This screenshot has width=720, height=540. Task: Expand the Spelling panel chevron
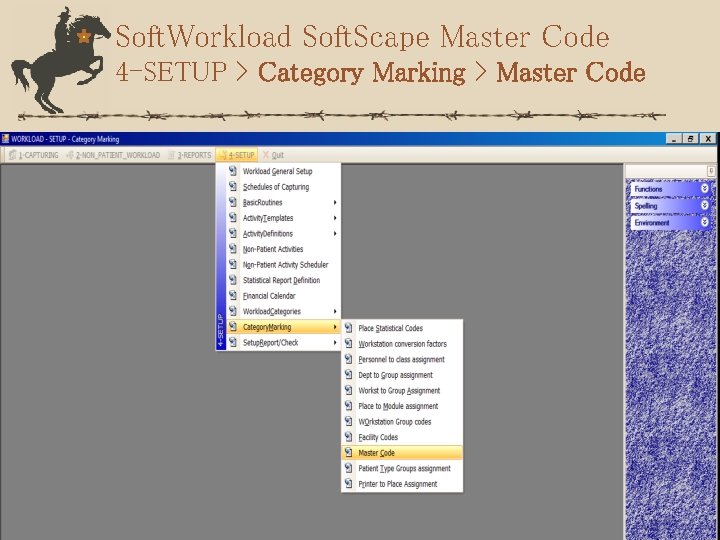pos(704,206)
